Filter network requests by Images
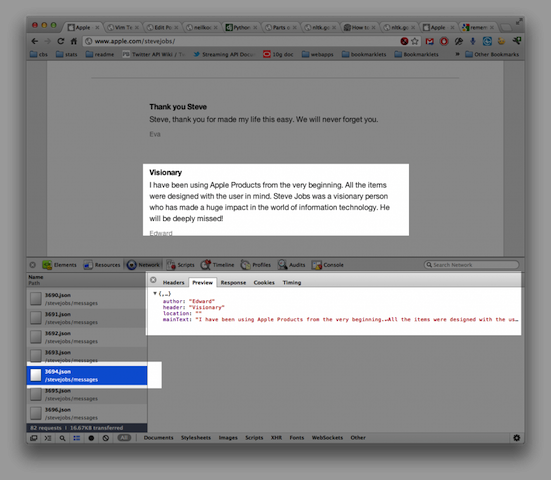551x480 pixels. [x=228, y=438]
